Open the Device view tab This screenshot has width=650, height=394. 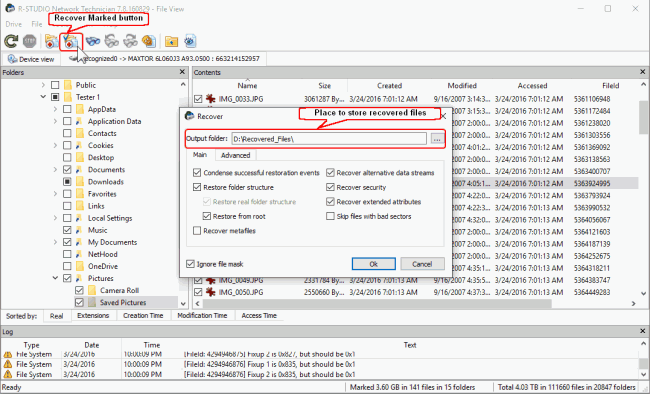[32, 59]
